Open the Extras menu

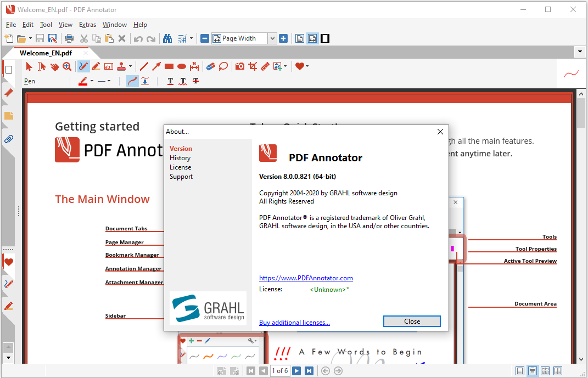point(87,25)
